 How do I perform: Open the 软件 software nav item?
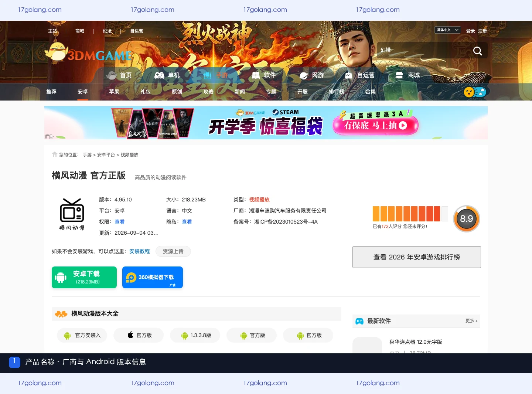click(264, 75)
